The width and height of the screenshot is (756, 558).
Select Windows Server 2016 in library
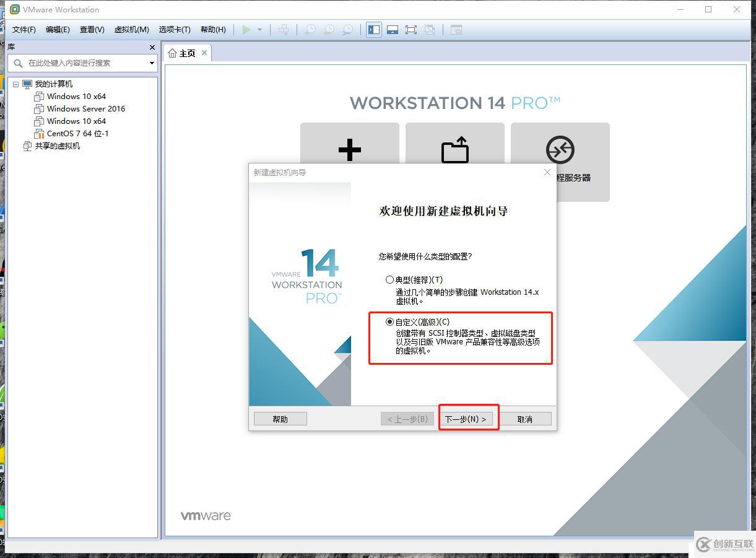[86, 109]
